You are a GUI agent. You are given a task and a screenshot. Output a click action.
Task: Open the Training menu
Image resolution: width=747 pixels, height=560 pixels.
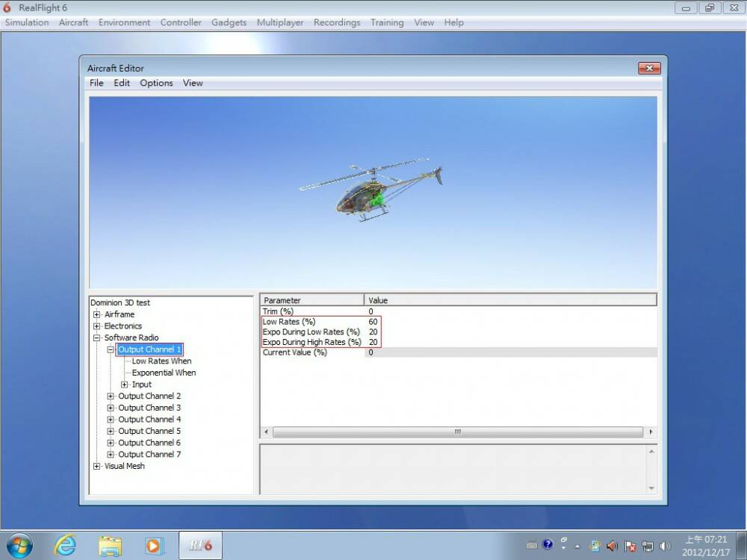pos(387,22)
